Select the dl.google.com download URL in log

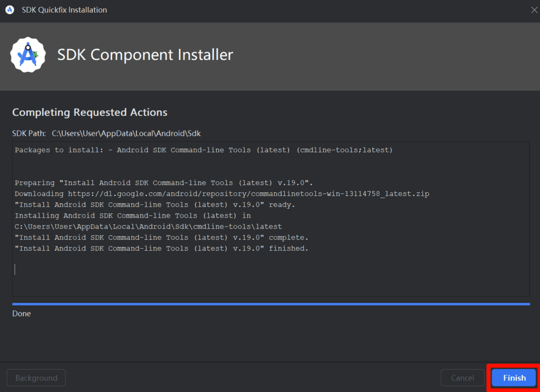pyautogui.click(x=248, y=194)
